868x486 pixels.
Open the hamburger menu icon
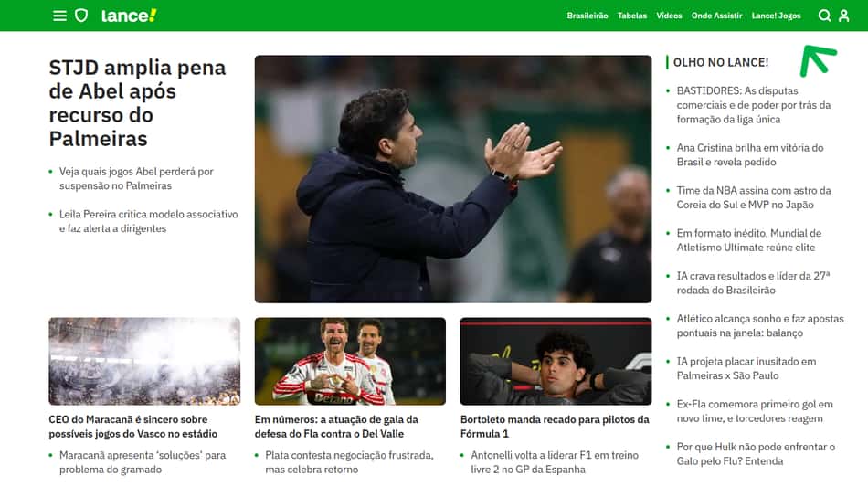click(59, 16)
